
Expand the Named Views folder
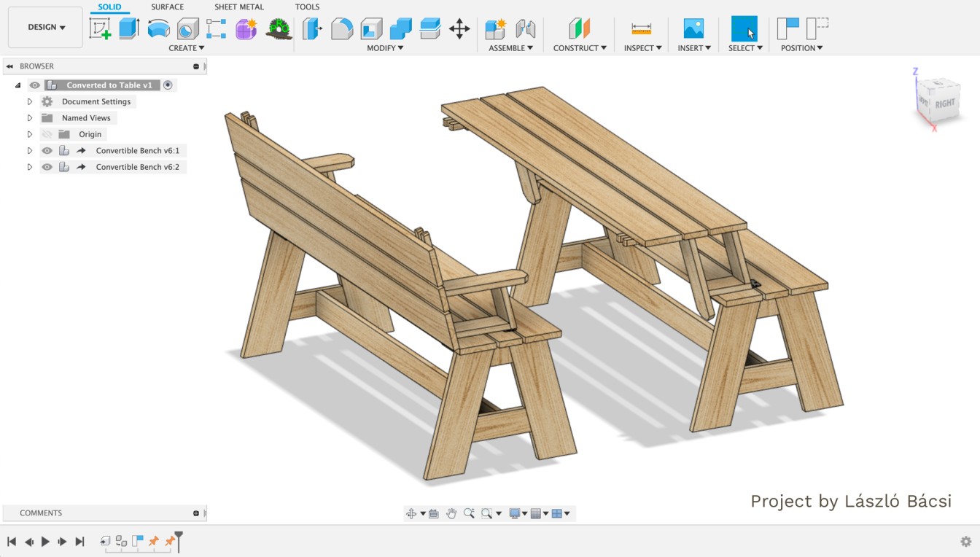pyautogui.click(x=30, y=118)
